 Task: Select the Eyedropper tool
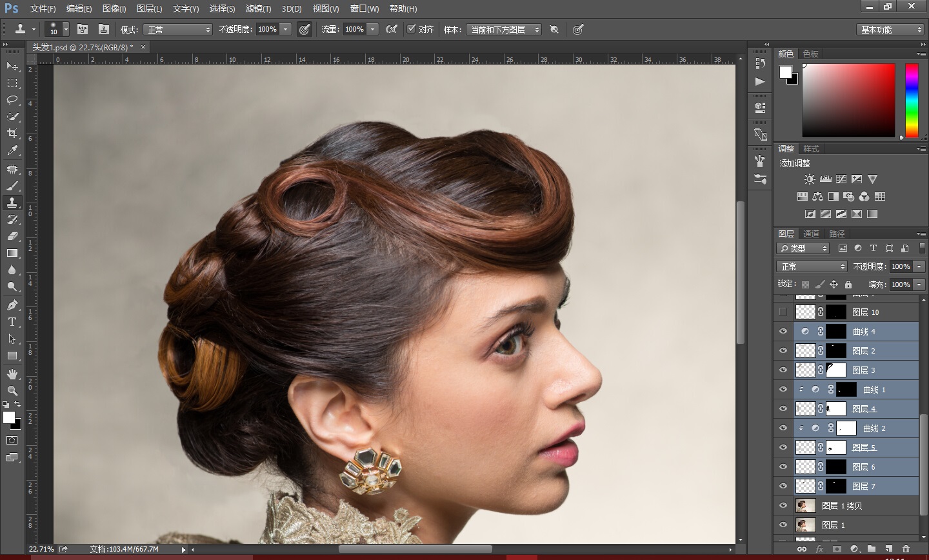12,150
